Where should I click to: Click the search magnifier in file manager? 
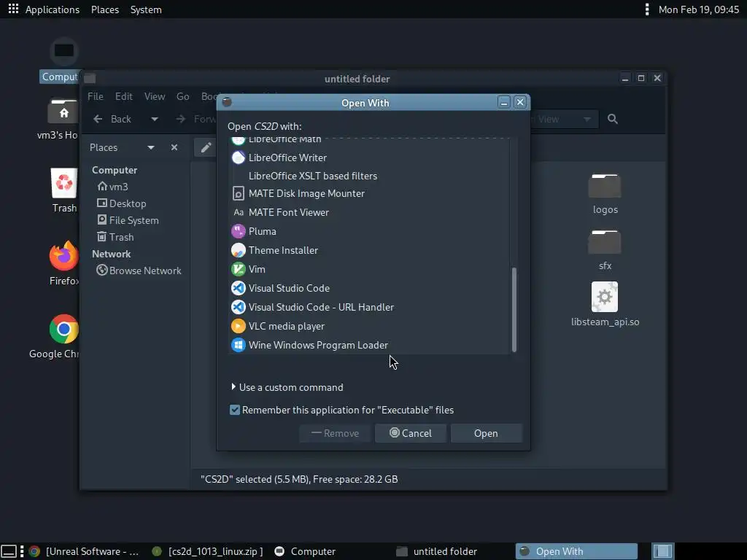coord(613,119)
